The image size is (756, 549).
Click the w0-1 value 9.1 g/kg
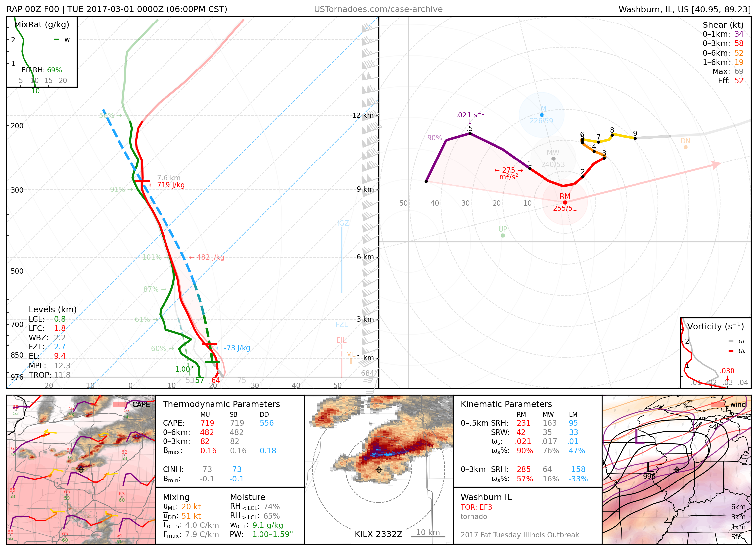tap(268, 525)
